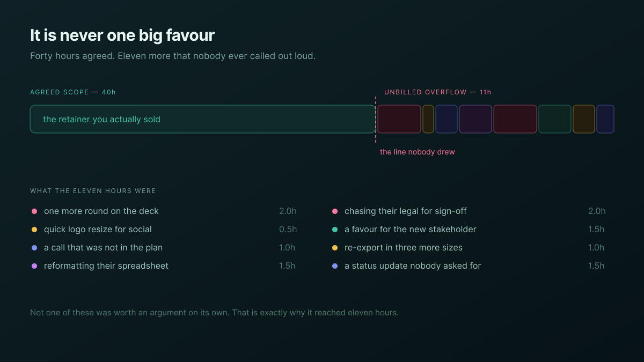Select the 1.5h value for the stakeholder favour
644x362 pixels.
click(596, 230)
